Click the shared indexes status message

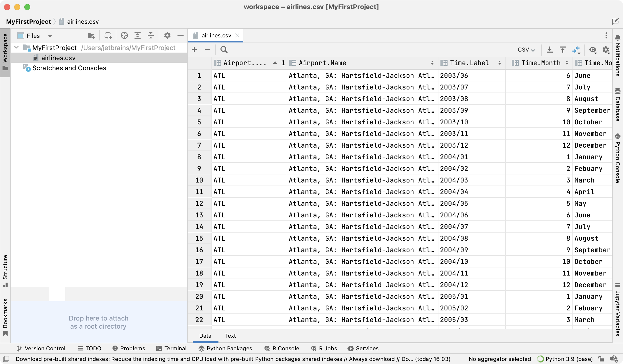pyautogui.click(x=233, y=359)
